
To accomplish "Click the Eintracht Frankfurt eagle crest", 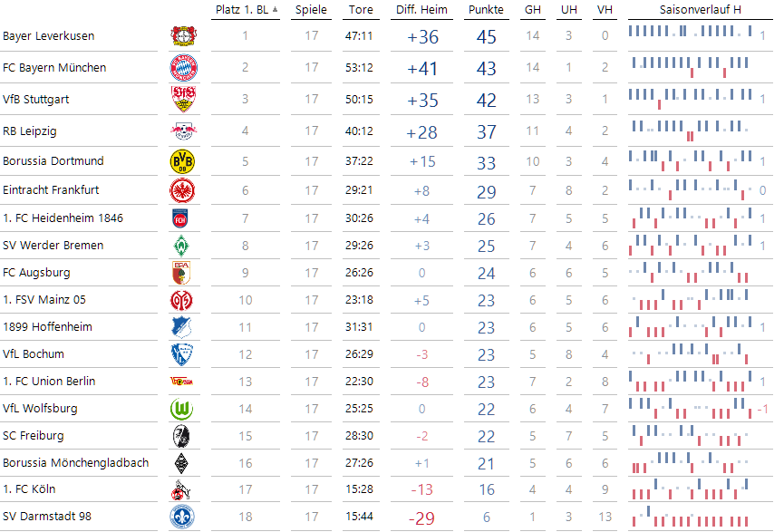I will tap(183, 190).
